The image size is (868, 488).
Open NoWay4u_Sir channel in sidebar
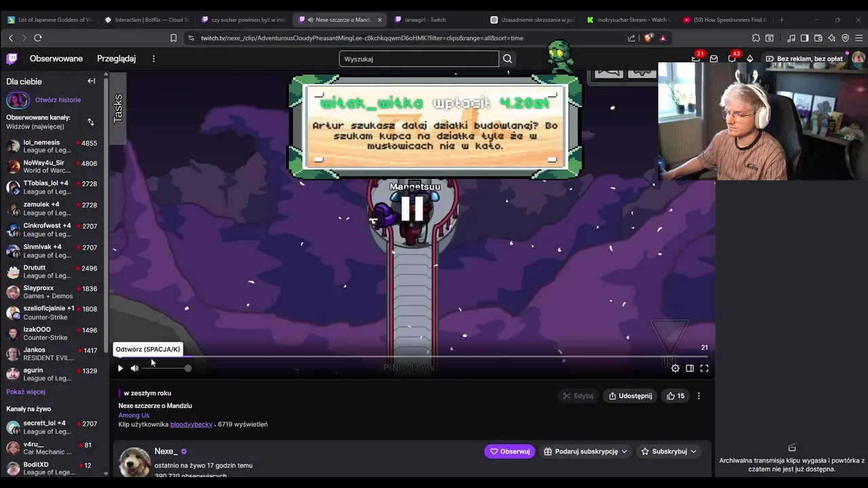pos(54,167)
